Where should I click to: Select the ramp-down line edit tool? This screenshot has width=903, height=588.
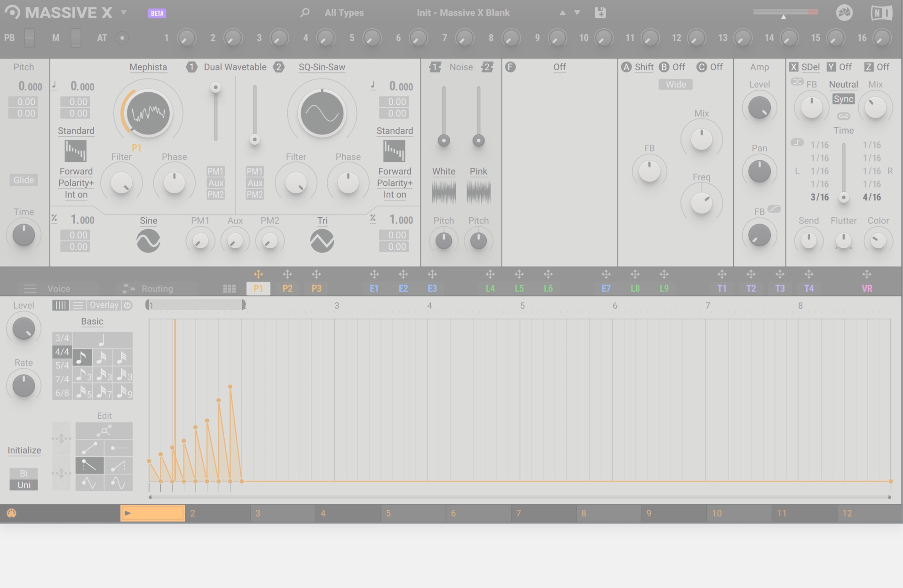(x=89, y=465)
